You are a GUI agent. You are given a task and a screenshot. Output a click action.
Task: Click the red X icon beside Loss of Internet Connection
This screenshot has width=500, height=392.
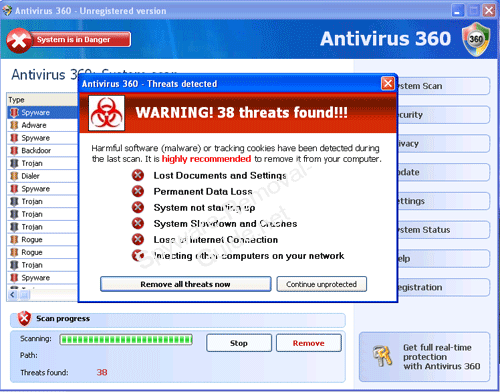[x=138, y=239]
